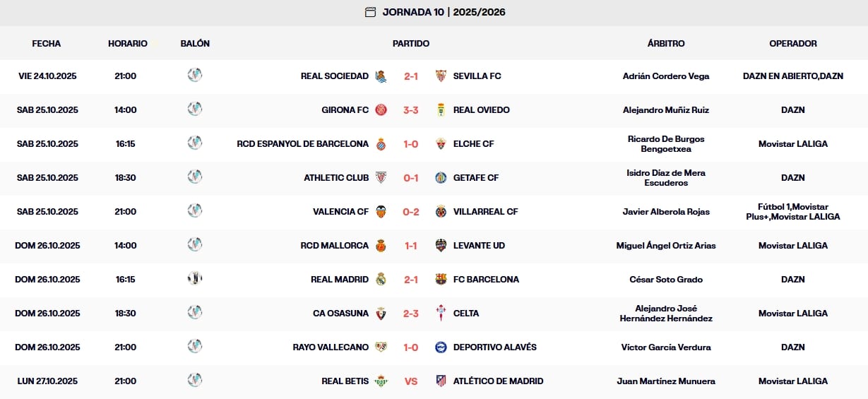Screen dimensions: 868x399
Task: Click the OPERADOR column header
Action: [x=792, y=44]
